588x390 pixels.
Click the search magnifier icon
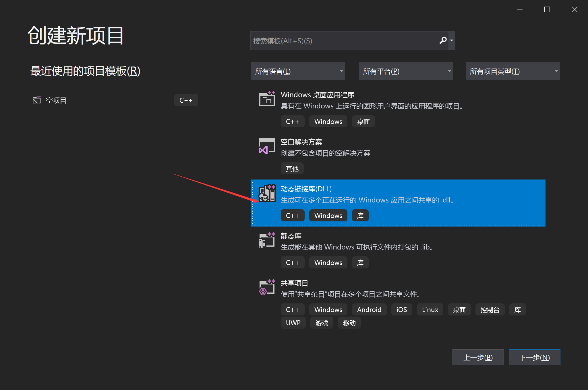point(443,40)
